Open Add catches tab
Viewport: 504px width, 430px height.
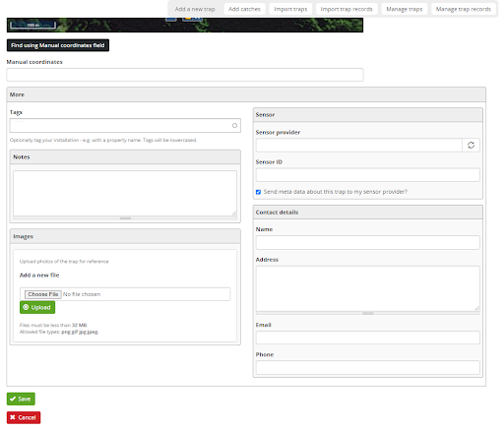click(x=244, y=9)
